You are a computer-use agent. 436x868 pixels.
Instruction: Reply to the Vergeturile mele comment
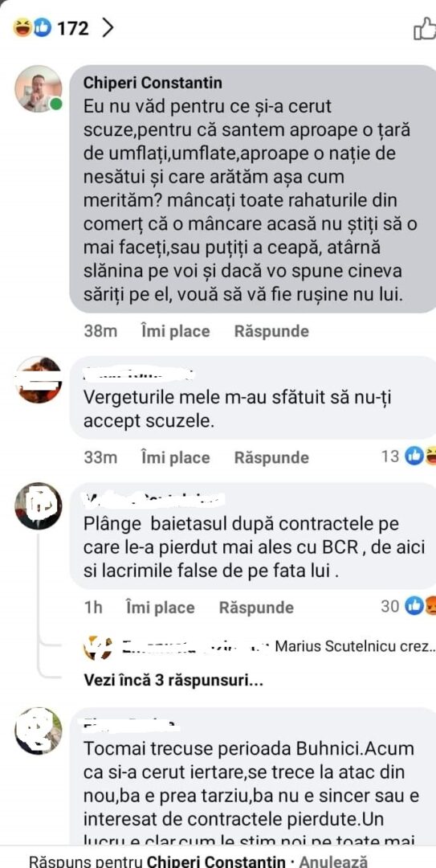(271, 458)
